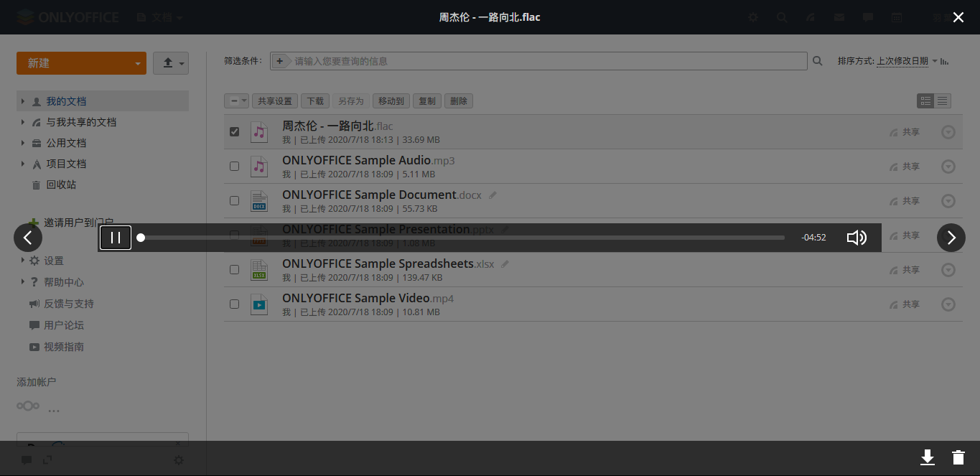Open actions menu for Sample Document row

pos(948,201)
